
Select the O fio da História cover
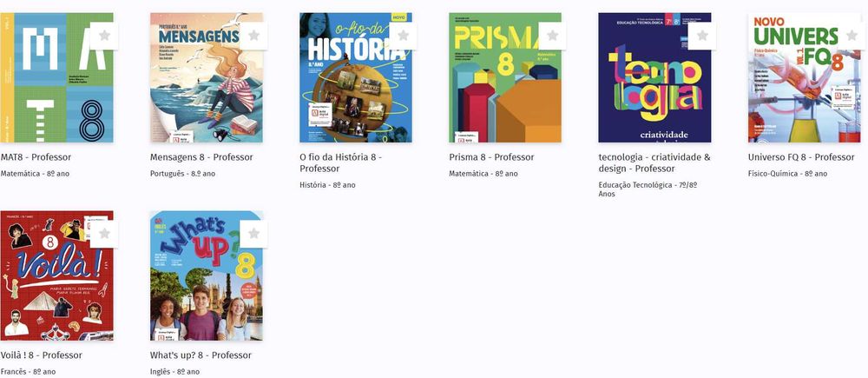click(x=355, y=77)
